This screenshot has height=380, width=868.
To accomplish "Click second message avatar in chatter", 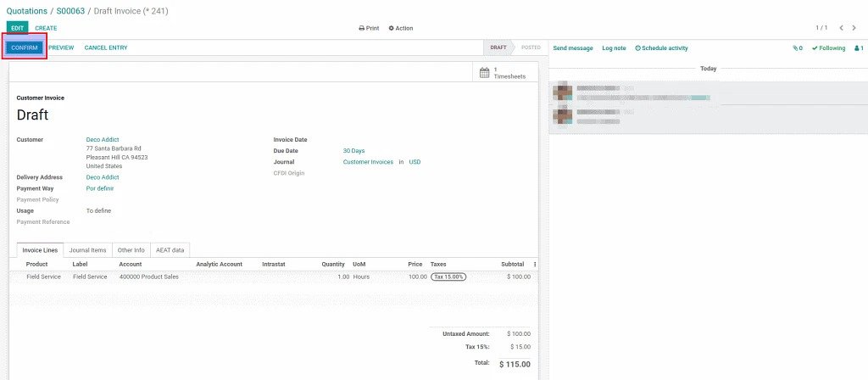I will coord(563,115).
